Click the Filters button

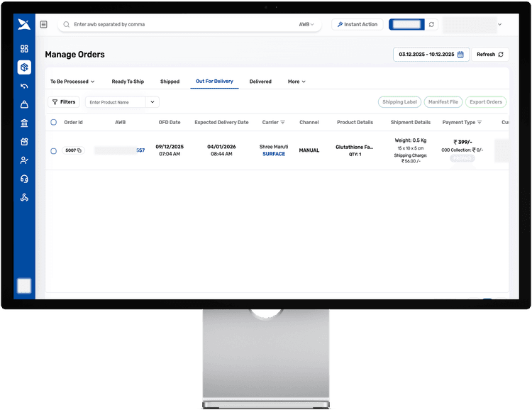pos(64,102)
